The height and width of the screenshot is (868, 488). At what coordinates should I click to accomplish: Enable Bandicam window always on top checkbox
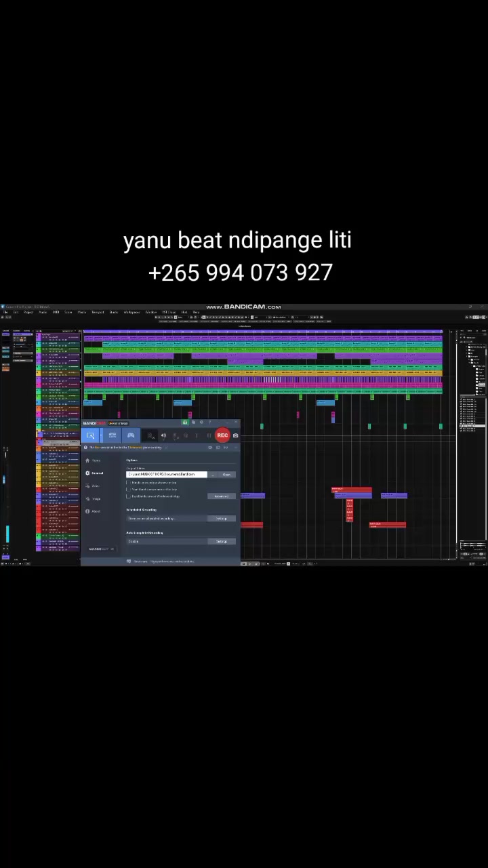128,482
